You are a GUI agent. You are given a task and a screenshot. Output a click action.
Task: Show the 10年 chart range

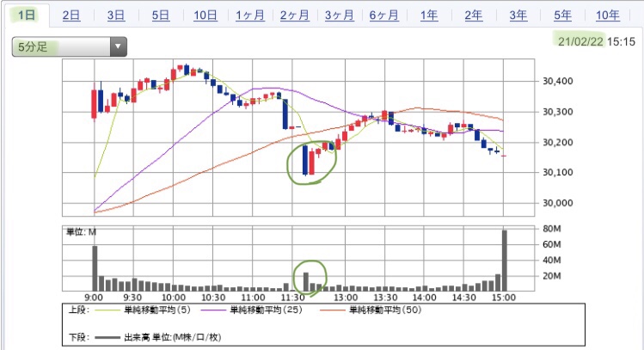607,15
